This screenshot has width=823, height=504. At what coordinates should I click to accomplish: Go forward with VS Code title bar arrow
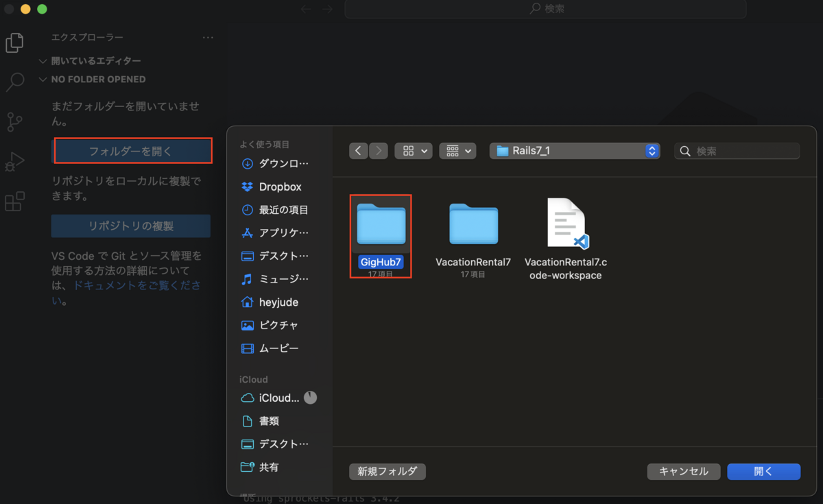pyautogui.click(x=328, y=9)
